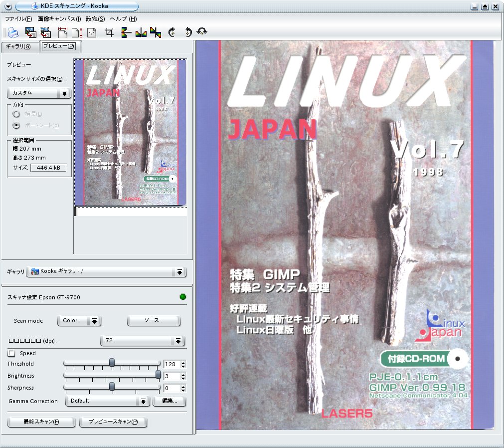Click the size field showing 446.4 kB
504x448 pixels.
[x=48, y=168]
